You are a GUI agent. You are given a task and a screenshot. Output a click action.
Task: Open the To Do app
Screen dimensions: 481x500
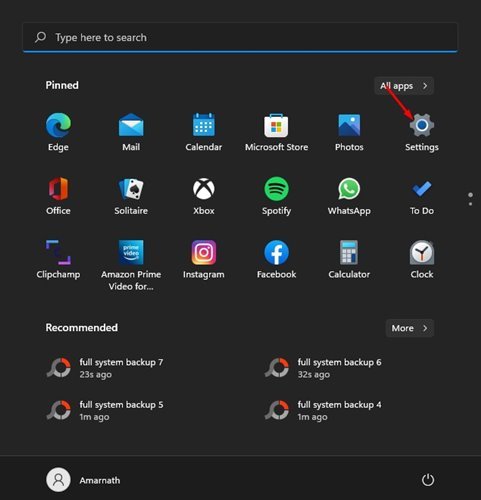[422, 196]
